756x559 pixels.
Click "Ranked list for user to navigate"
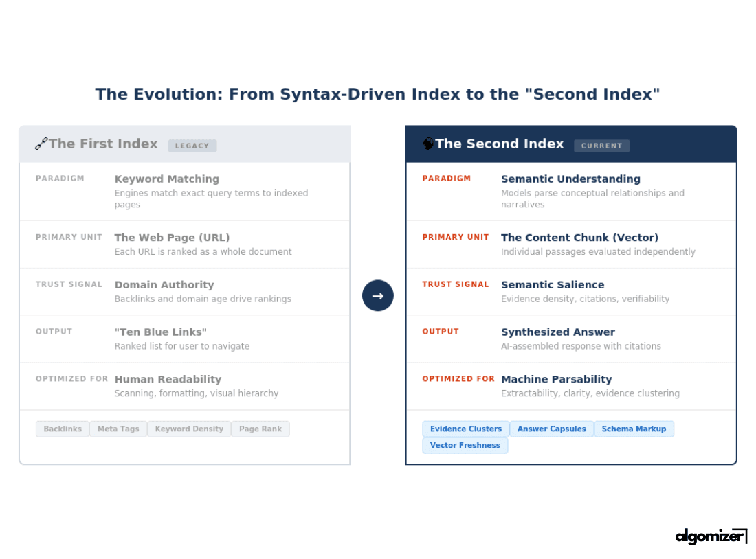(181, 346)
